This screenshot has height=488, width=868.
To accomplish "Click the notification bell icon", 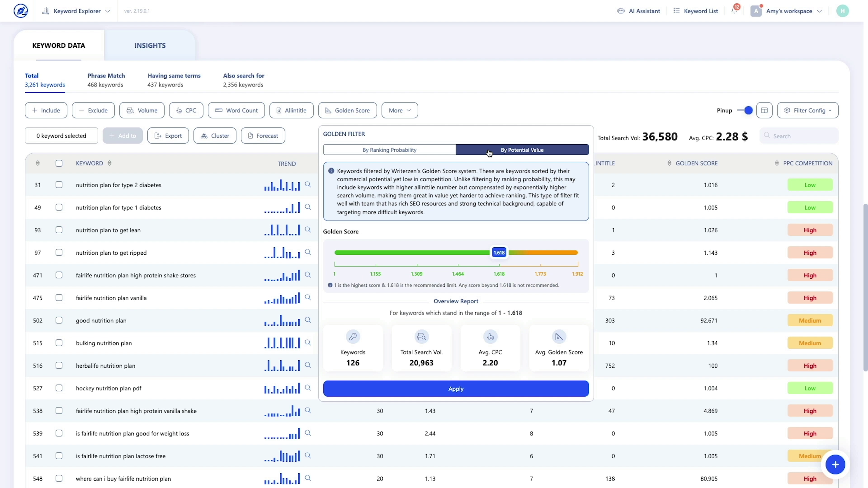I will [734, 11].
